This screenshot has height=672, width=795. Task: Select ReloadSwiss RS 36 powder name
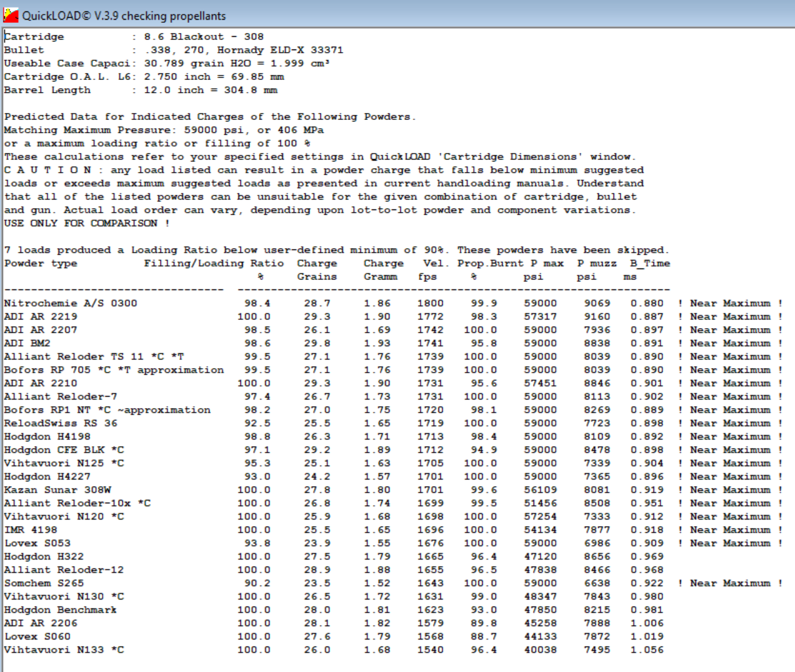(x=60, y=423)
